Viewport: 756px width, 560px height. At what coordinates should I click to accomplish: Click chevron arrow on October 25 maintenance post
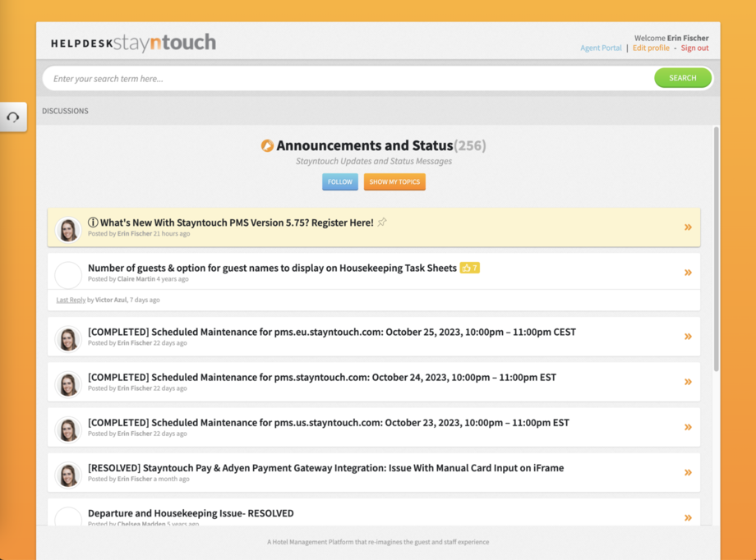tap(688, 337)
